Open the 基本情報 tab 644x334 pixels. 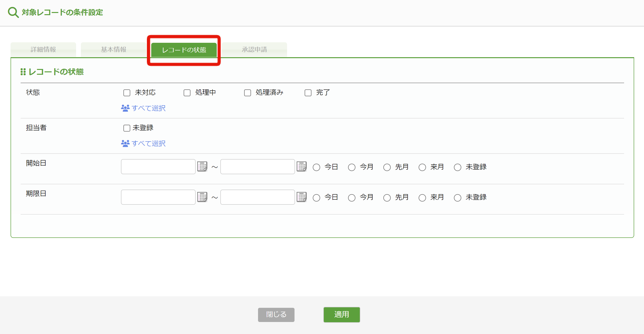[x=114, y=49]
